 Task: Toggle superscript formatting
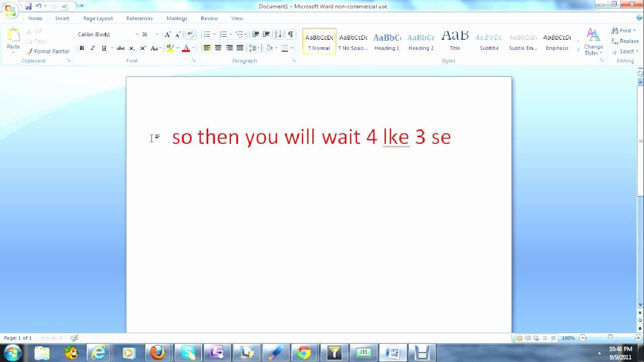coord(143,48)
